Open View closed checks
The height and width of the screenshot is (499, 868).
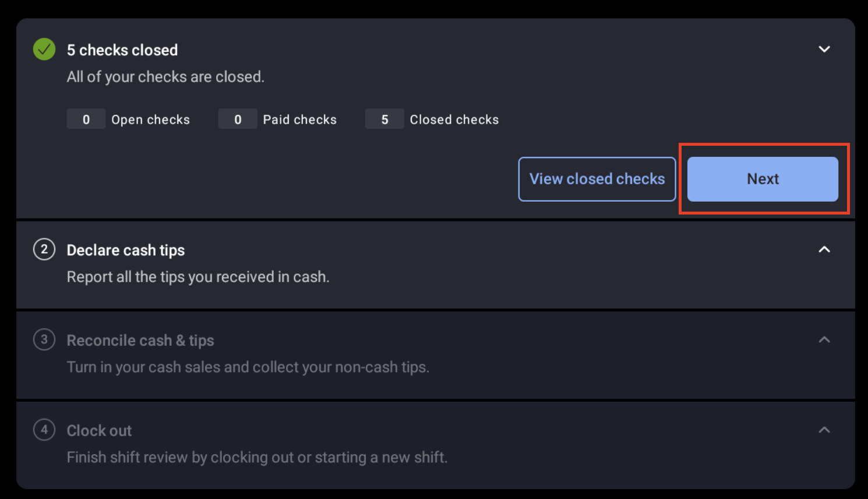(597, 179)
